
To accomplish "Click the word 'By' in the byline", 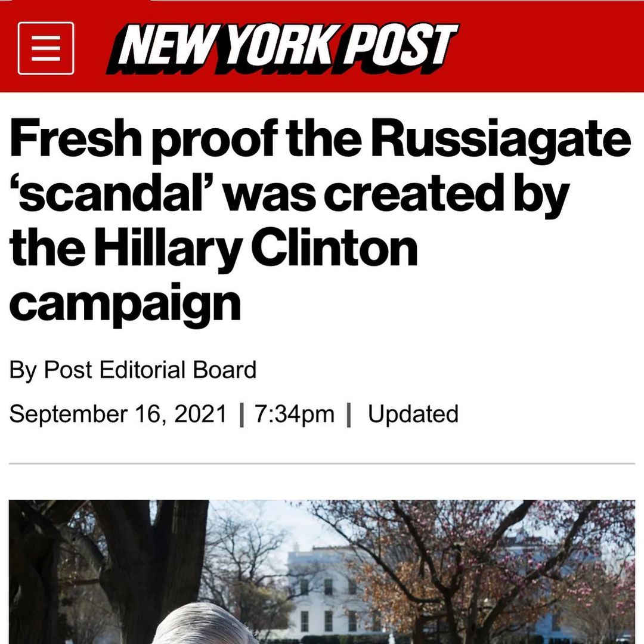I will coord(23,370).
